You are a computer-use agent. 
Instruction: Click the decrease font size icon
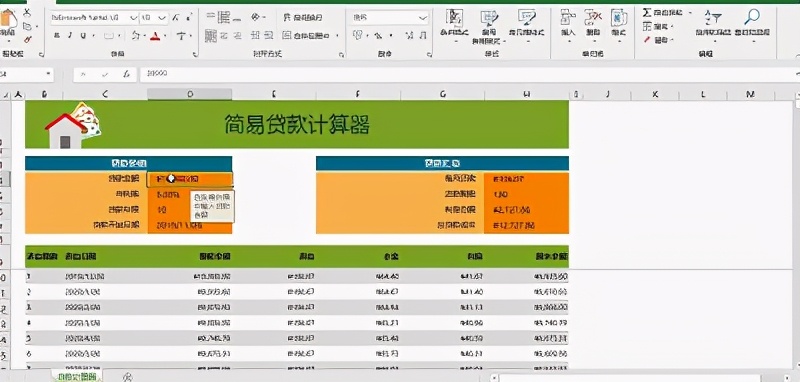tap(189, 18)
